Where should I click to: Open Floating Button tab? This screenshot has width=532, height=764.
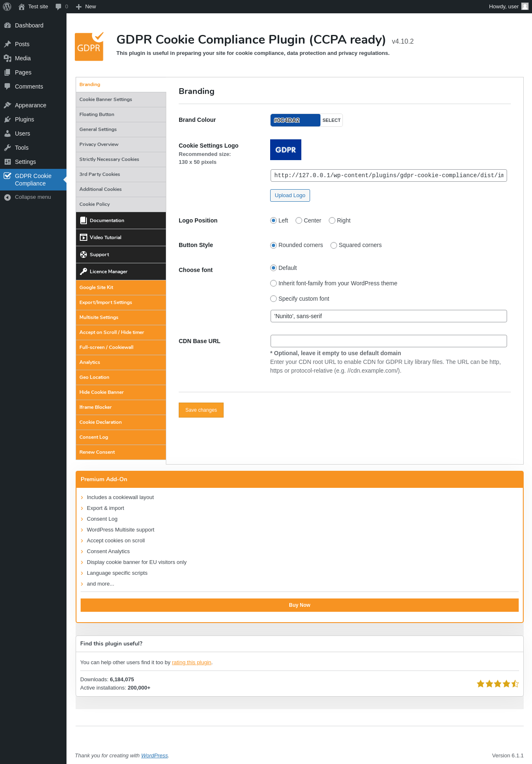coord(121,114)
